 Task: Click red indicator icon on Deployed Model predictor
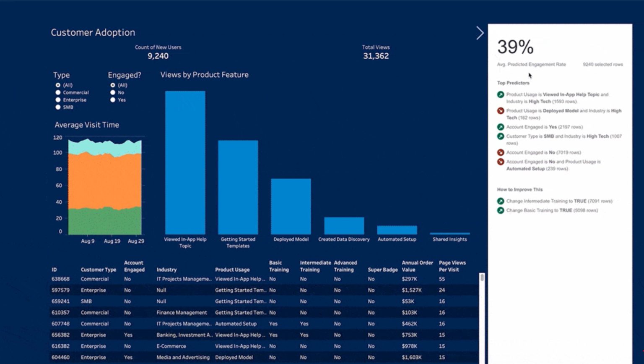[500, 111]
